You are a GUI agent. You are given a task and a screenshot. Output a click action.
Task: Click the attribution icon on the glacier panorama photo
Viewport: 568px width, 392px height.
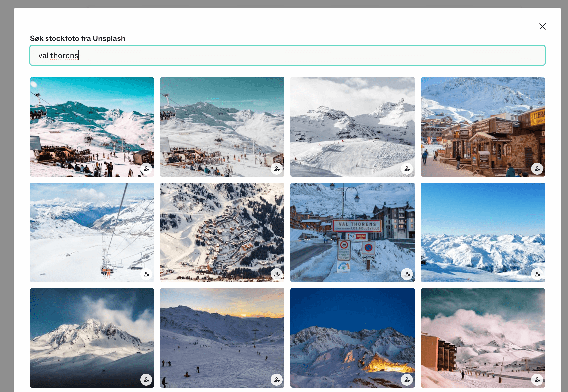[x=407, y=169]
